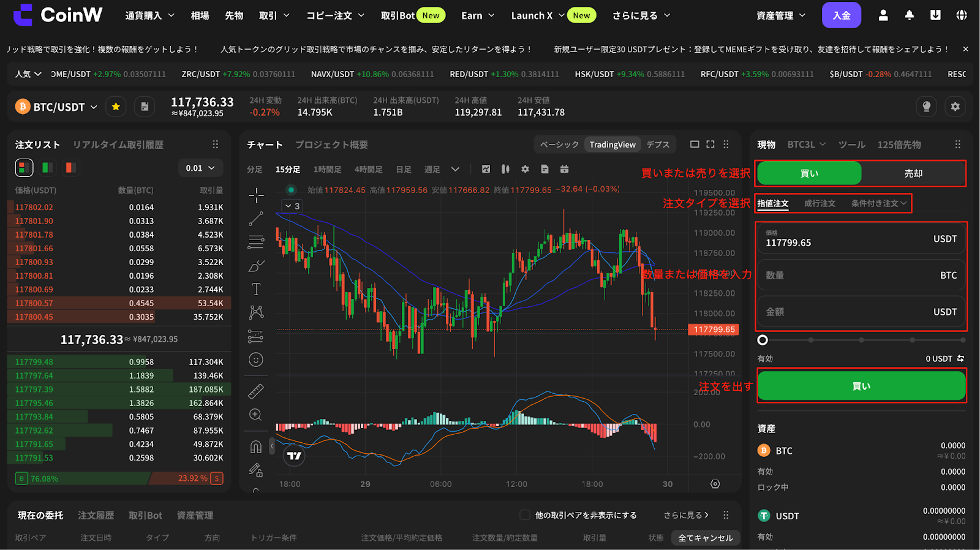Click the chart window-mode rectangle icon

(695, 145)
